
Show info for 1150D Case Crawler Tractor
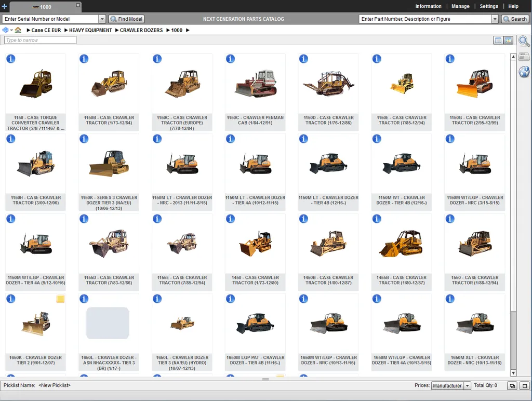coord(303,59)
